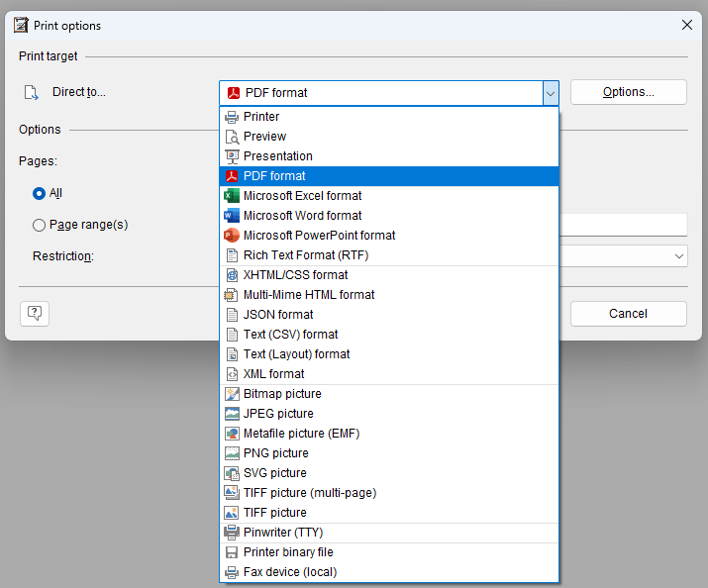Open the Restriction dropdown chevron

pos(679,256)
